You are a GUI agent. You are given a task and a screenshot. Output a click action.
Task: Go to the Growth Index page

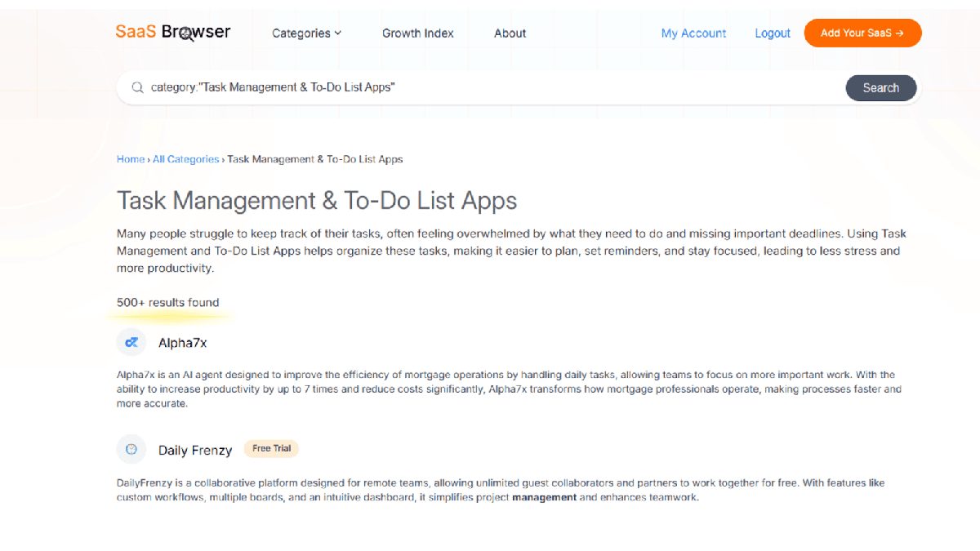417,33
